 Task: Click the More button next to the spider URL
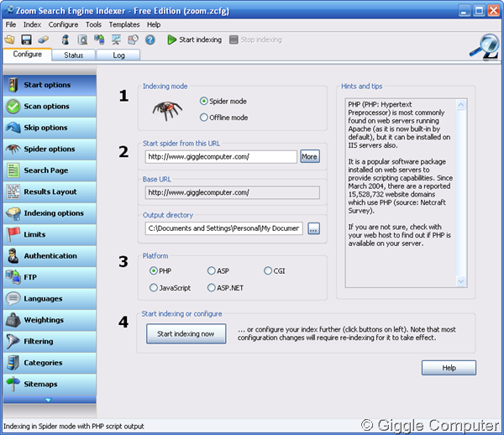(x=310, y=156)
